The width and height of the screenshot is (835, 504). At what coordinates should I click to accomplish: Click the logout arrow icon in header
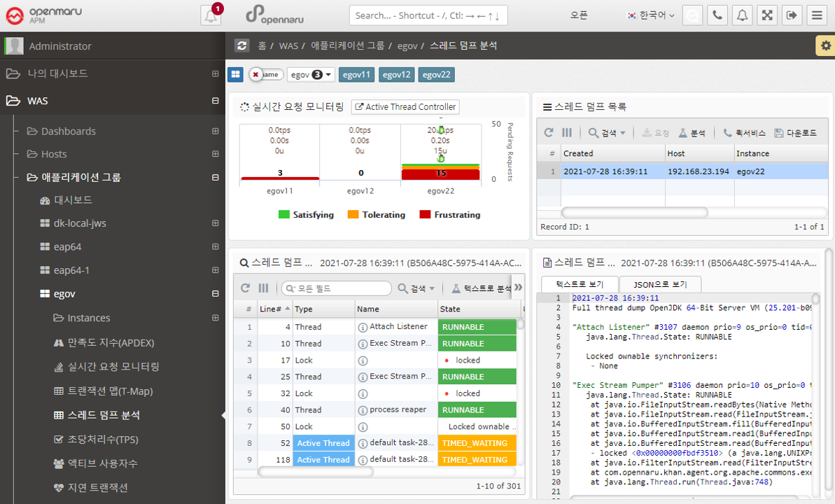tap(792, 15)
